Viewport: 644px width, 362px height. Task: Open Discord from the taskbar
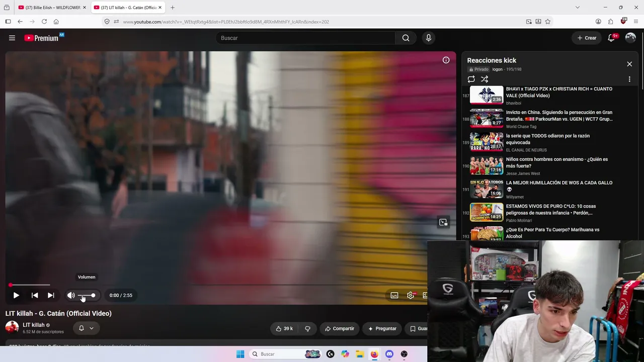click(x=389, y=354)
